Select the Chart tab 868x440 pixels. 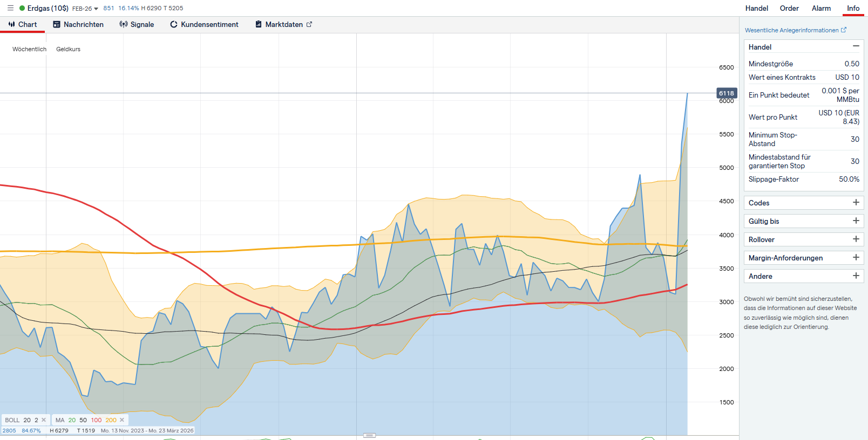pyautogui.click(x=23, y=24)
